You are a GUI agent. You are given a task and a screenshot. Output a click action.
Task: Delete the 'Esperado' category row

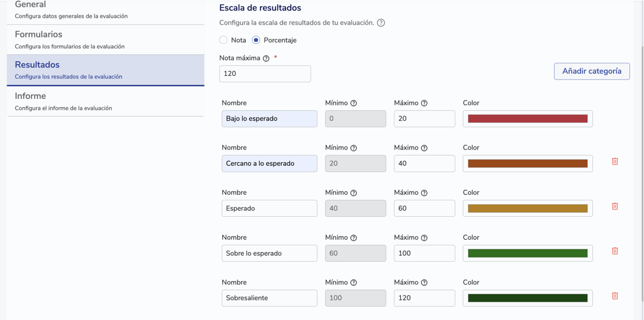(615, 206)
